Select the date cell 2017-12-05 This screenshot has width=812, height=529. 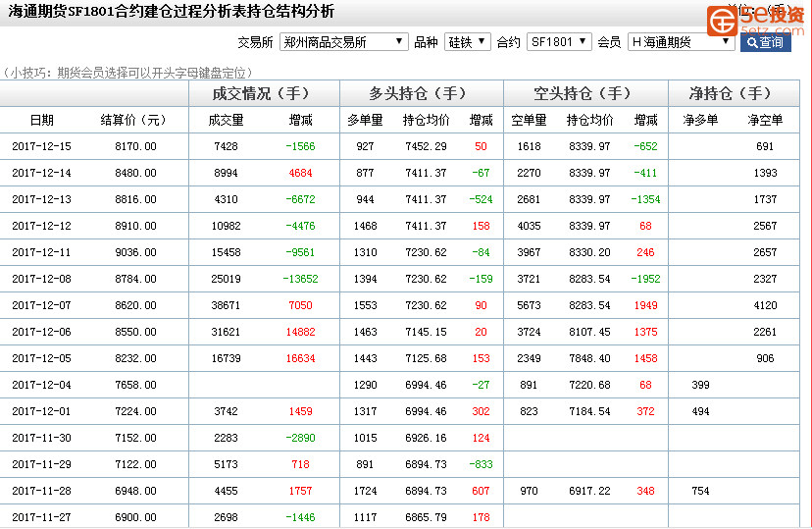coord(41,358)
